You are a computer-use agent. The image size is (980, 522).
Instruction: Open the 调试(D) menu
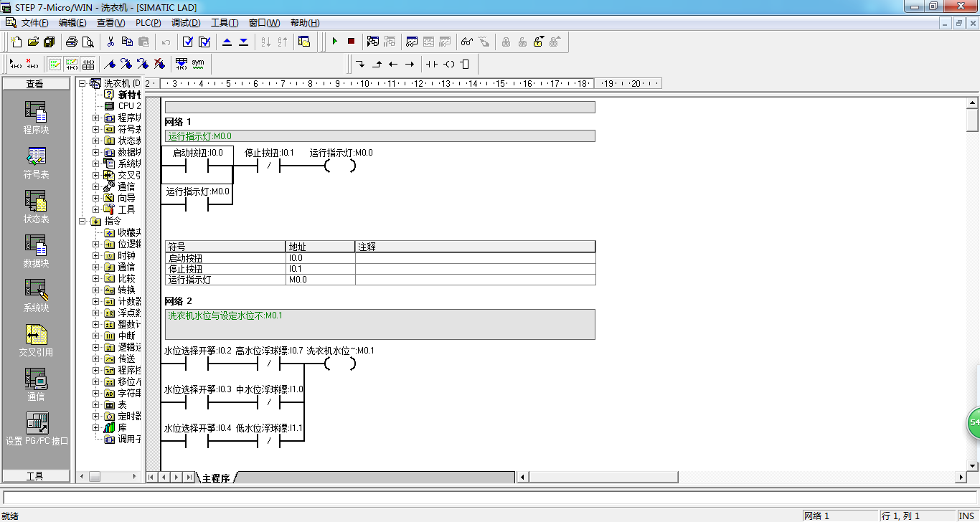(x=186, y=23)
